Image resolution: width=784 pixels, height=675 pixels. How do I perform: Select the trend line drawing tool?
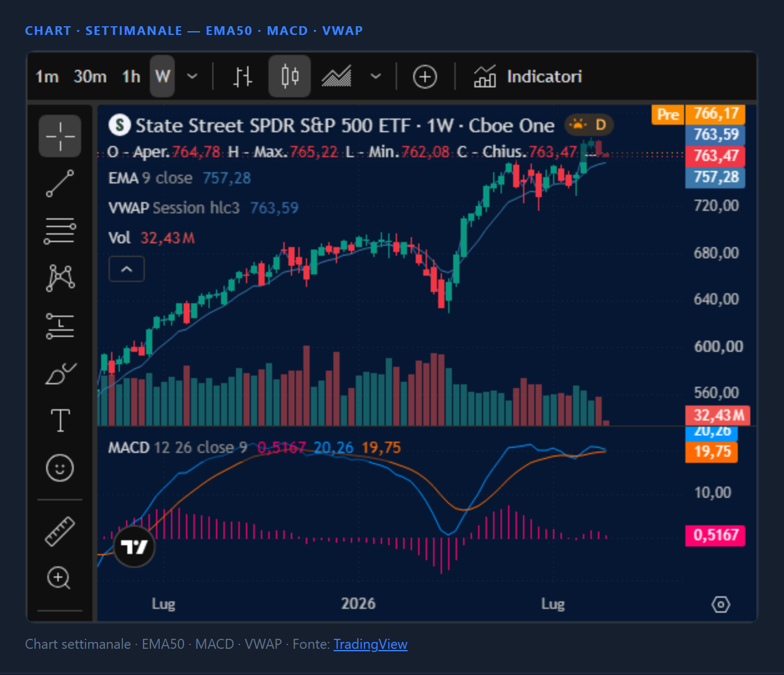coord(60,183)
